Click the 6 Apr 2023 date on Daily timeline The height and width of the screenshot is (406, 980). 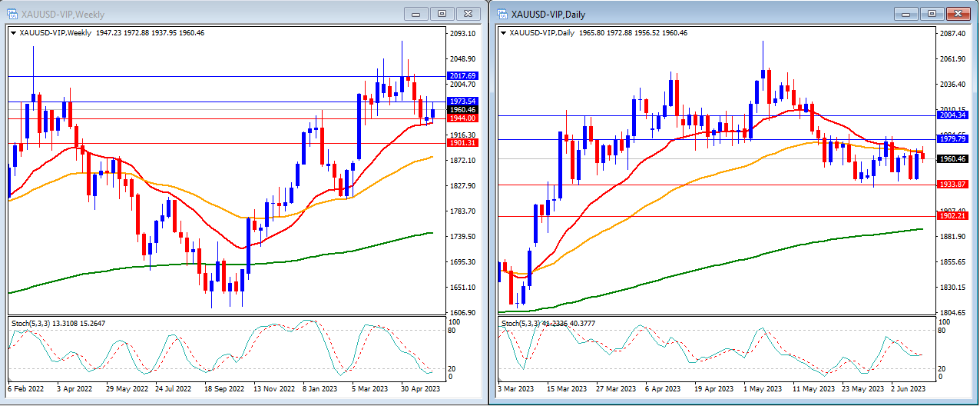click(x=662, y=389)
